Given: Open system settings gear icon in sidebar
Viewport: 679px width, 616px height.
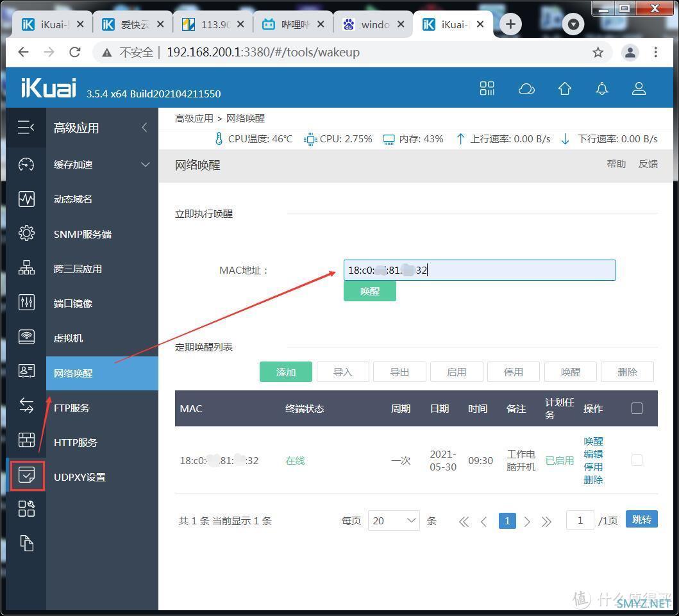Looking at the screenshot, I should tap(26, 233).
